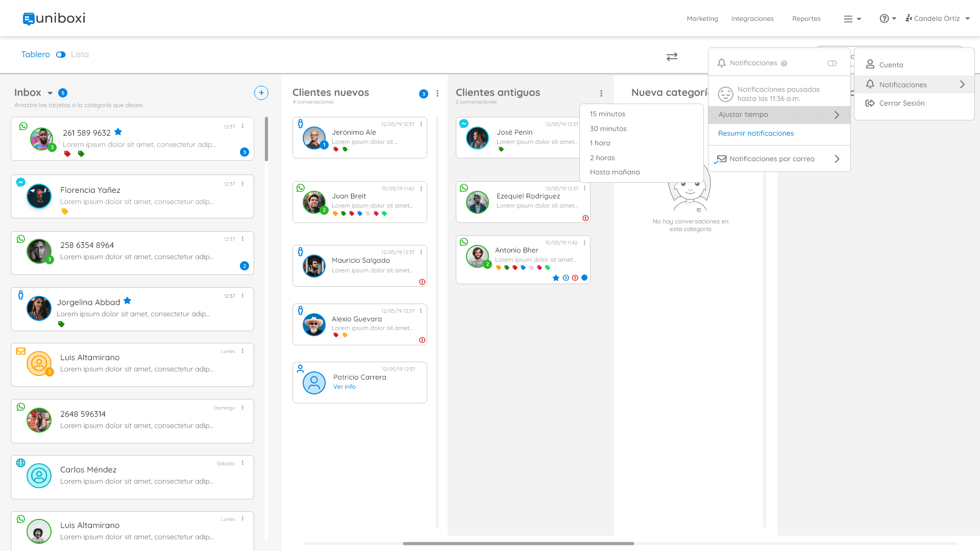Click Resumir notificaciones link
The width and height of the screenshot is (980, 551).
coord(755,133)
